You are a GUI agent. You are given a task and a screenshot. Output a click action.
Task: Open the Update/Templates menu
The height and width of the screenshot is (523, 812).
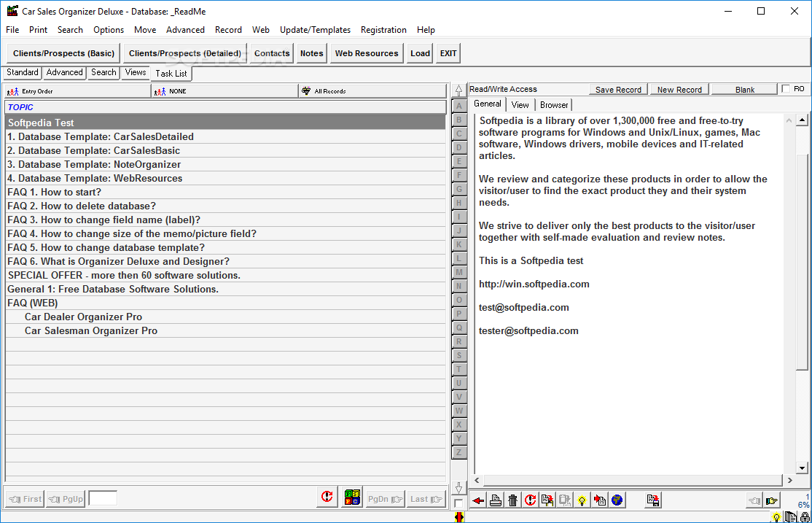pyautogui.click(x=316, y=30)
